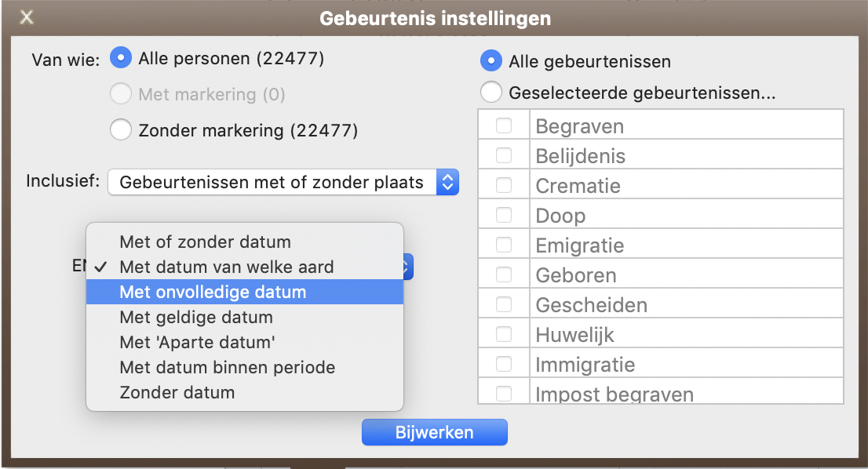
Task: Select 'Zonder markering (22477)' radio option
Action: (121, 130)
